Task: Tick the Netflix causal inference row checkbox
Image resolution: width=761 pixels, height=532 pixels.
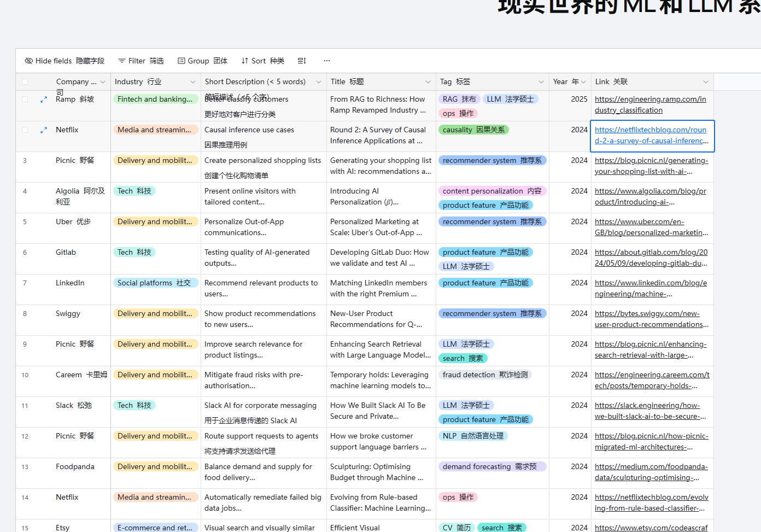Action: 25,130
